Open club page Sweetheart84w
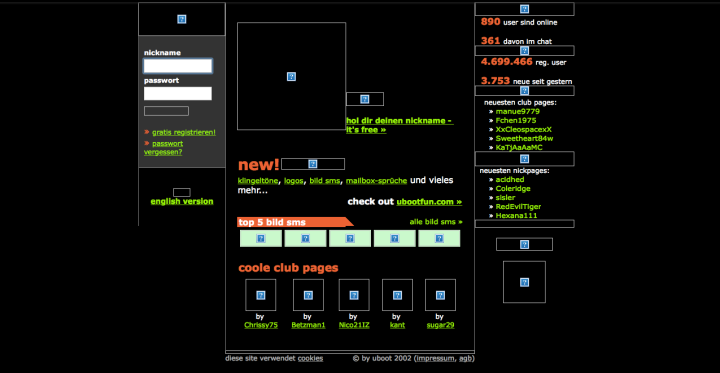This screenshot has width=720, height=373. pyautogui.click(x=524, y=138)
